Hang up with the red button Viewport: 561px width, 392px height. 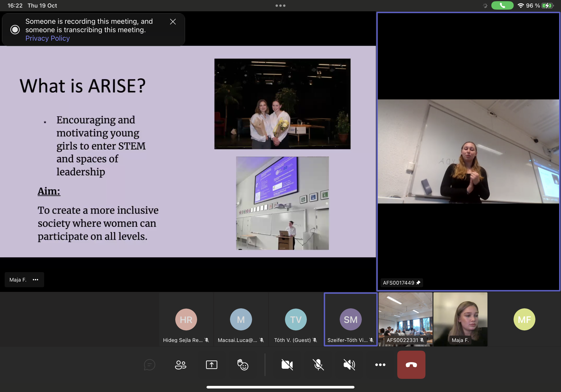[x=411, y=365]
